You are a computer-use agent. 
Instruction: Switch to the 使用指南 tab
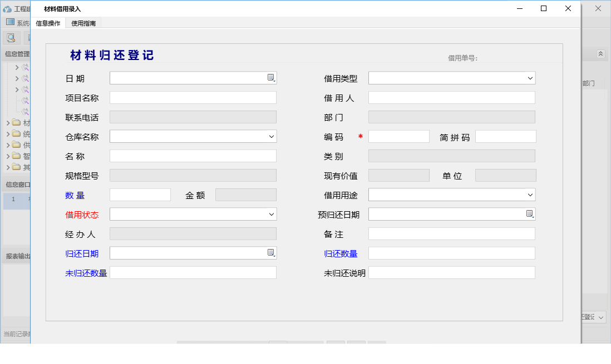83,23
